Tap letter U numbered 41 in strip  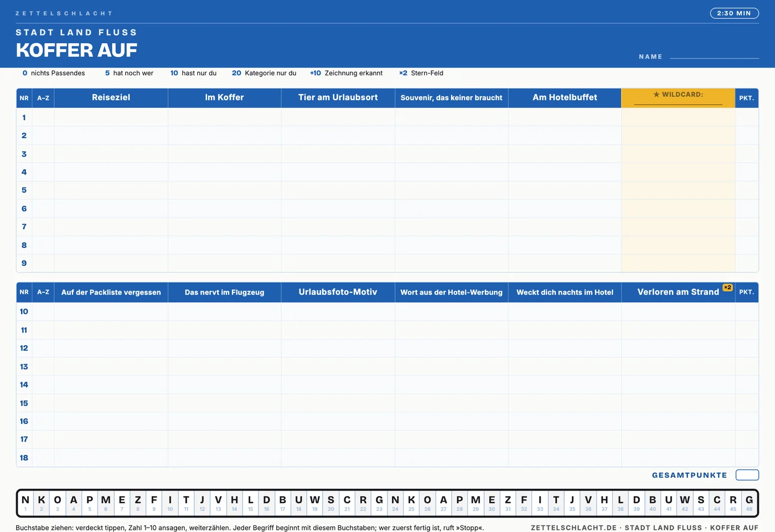[x=669, y=503]
